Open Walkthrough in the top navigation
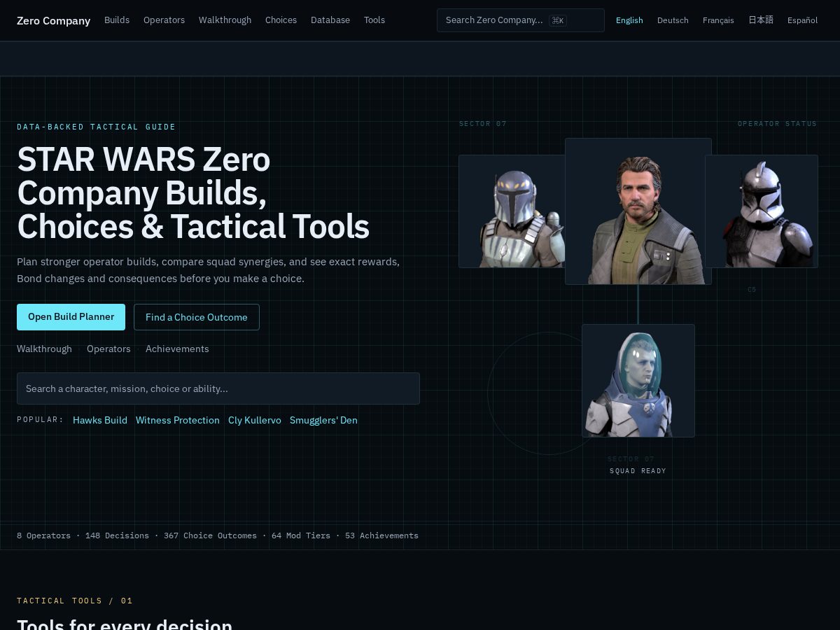This screenshot has height=630, width=840. pyautogui.click(x=225, y=20)
